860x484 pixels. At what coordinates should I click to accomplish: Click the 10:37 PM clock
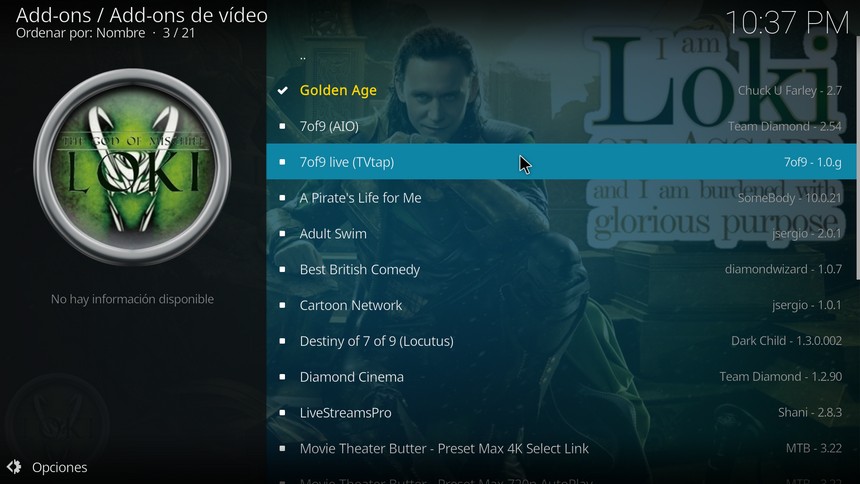pos(787,23)
